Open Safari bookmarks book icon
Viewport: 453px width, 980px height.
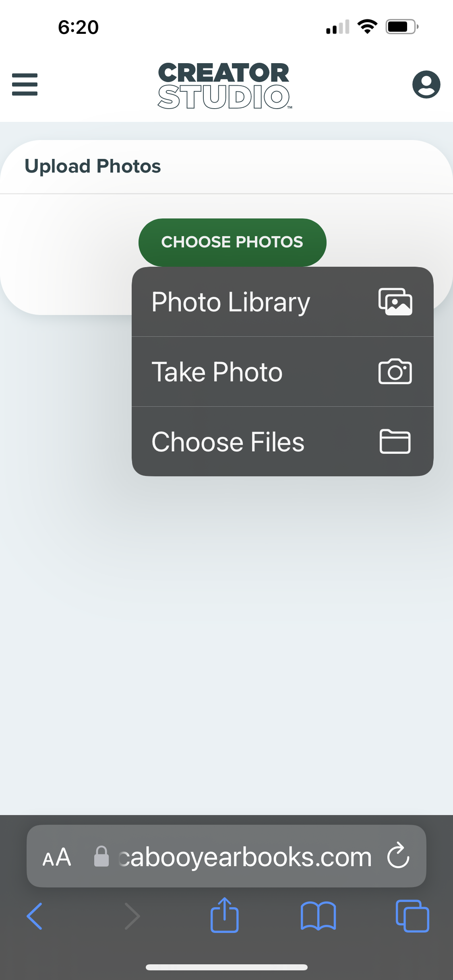click(318, 916)
